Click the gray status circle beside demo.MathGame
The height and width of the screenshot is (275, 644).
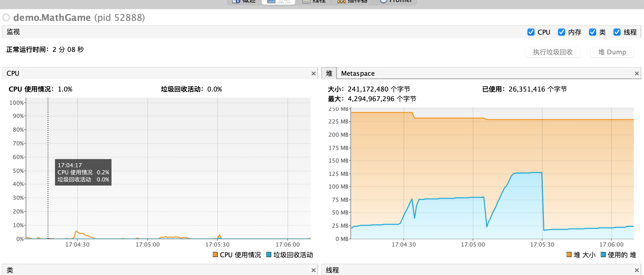(6, 17)
